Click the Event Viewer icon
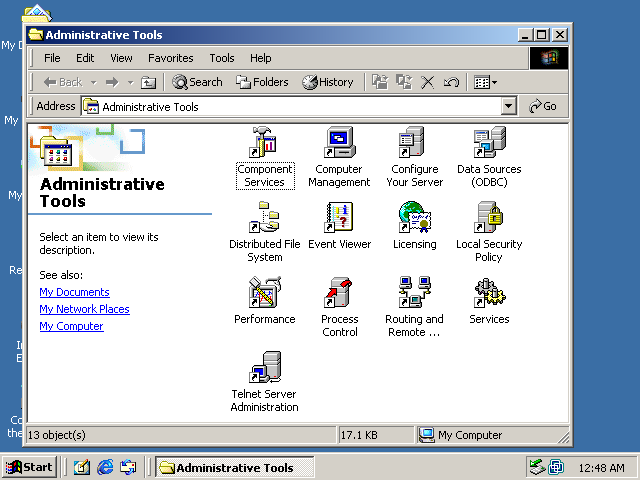The height and width of the screenshot is (480, 640). pyautogui.click(x=339, y=218)
